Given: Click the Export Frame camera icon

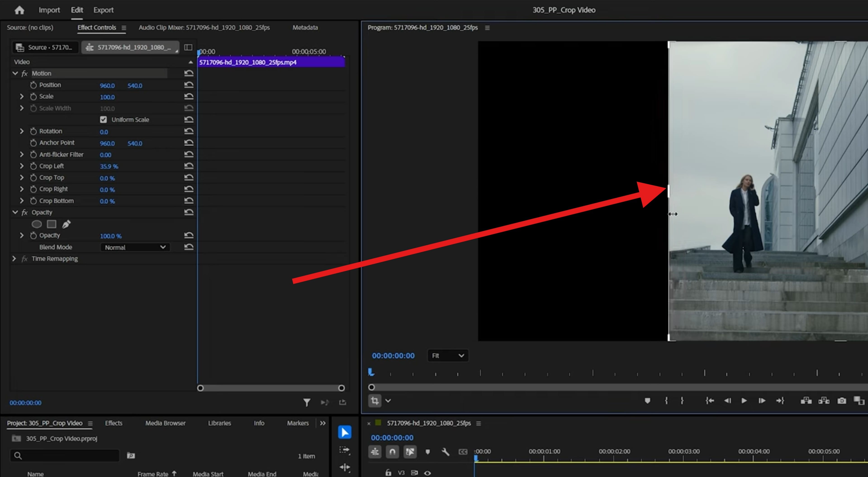Looking at the screenshot, I should click(842, 401).
